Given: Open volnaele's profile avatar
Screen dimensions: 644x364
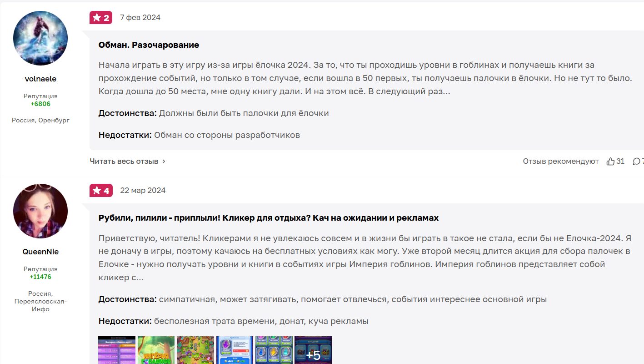Looking at the screenshot, I should pos(40,38).
